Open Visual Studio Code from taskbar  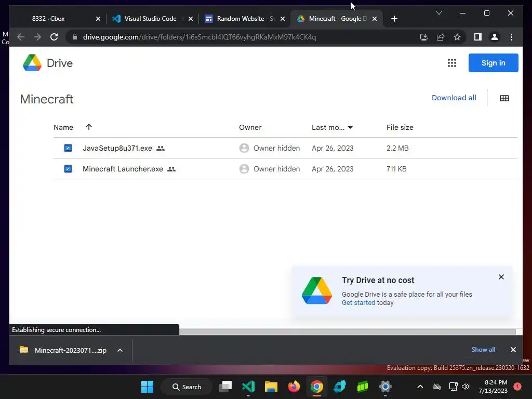(x=248, y=387)
